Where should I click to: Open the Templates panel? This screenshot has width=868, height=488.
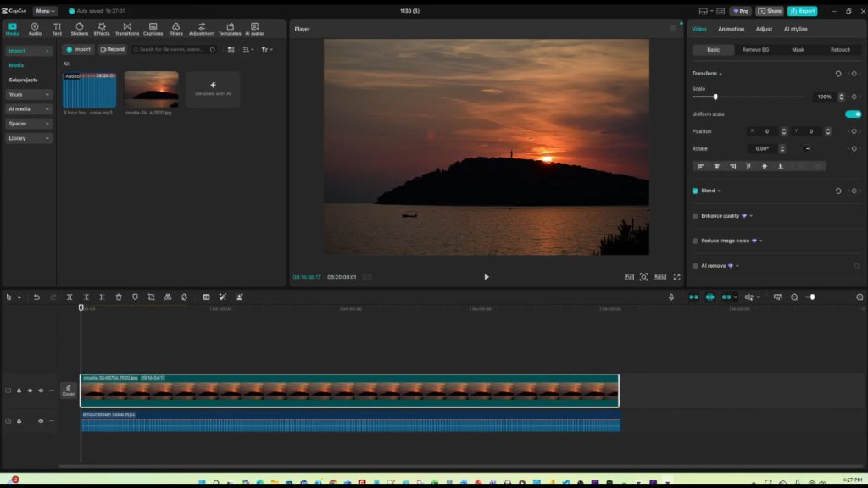point(230,29)
